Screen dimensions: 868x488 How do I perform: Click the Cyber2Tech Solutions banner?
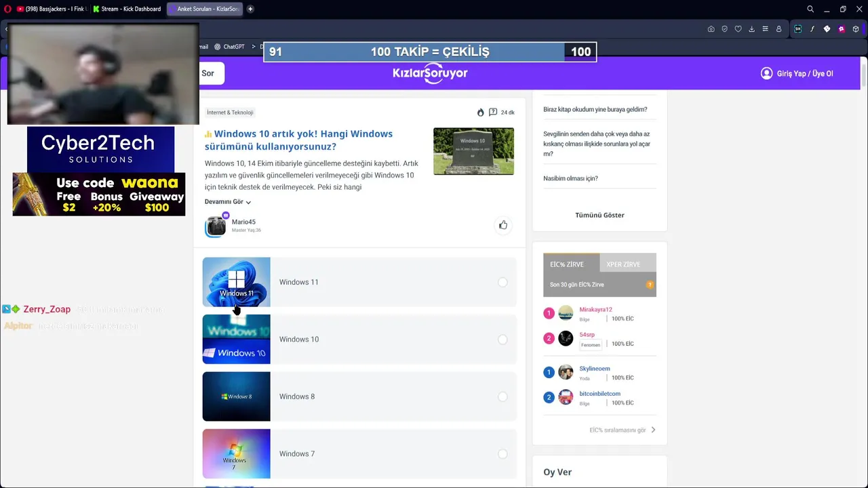pyautogui.click(x=100, y=149)
